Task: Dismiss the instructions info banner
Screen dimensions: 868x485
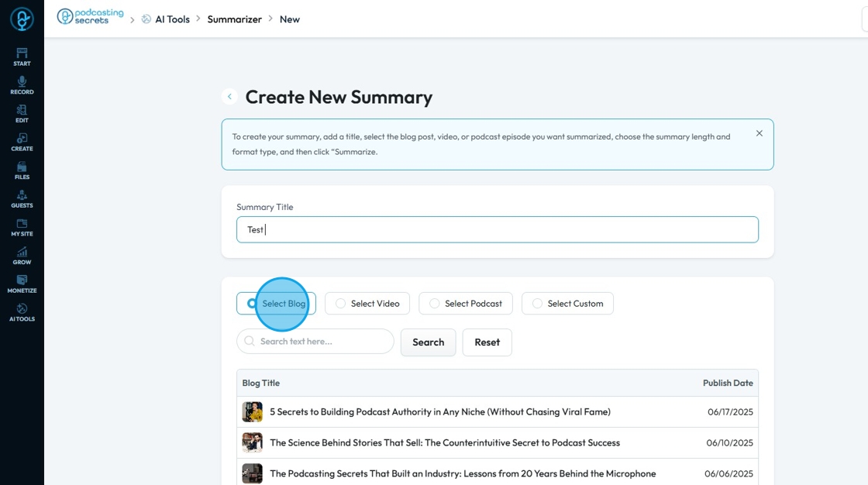Action: 759,133
